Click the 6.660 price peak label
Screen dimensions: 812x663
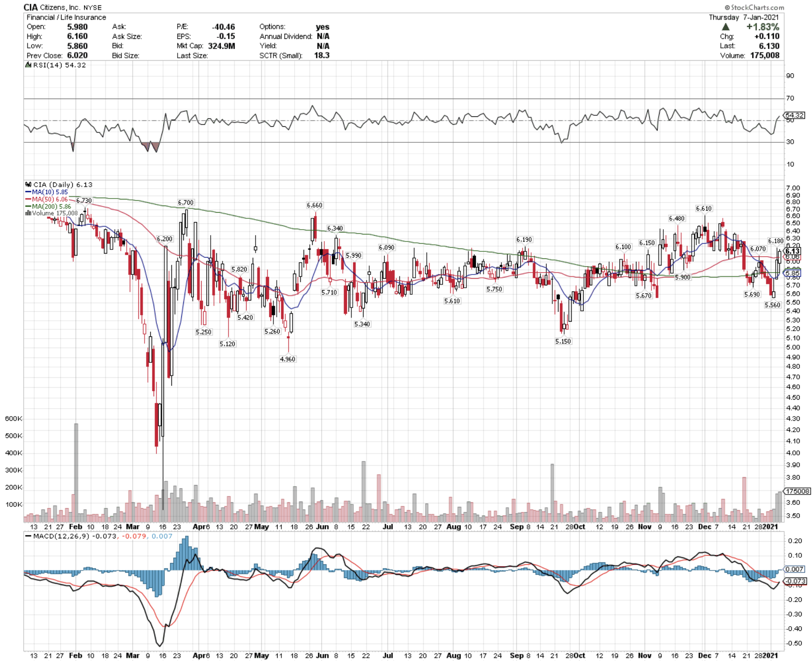(x=315, y=205)
